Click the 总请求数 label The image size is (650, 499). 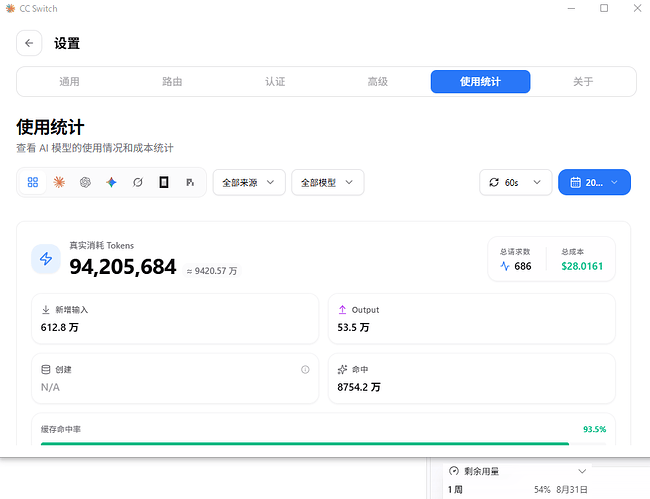515,252
